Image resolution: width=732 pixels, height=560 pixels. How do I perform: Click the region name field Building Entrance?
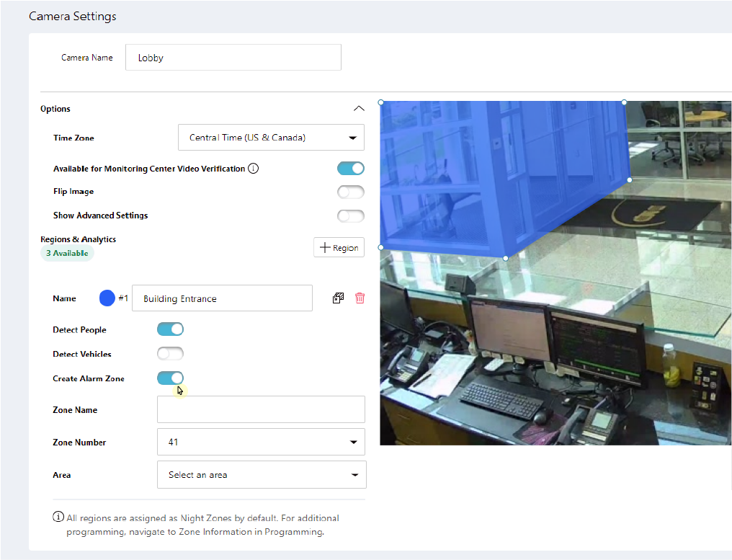[x=222, y=298]
